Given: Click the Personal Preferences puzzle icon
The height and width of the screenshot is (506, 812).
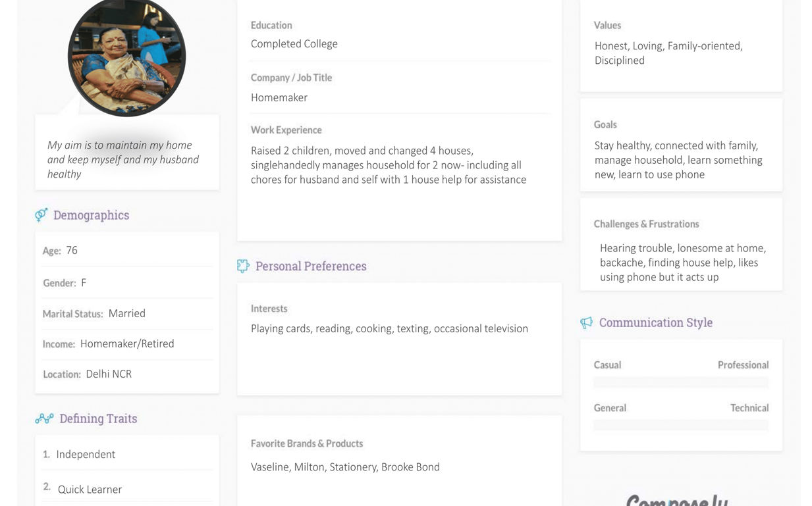Looking at the screenshot, I should (x=243, y=266).
